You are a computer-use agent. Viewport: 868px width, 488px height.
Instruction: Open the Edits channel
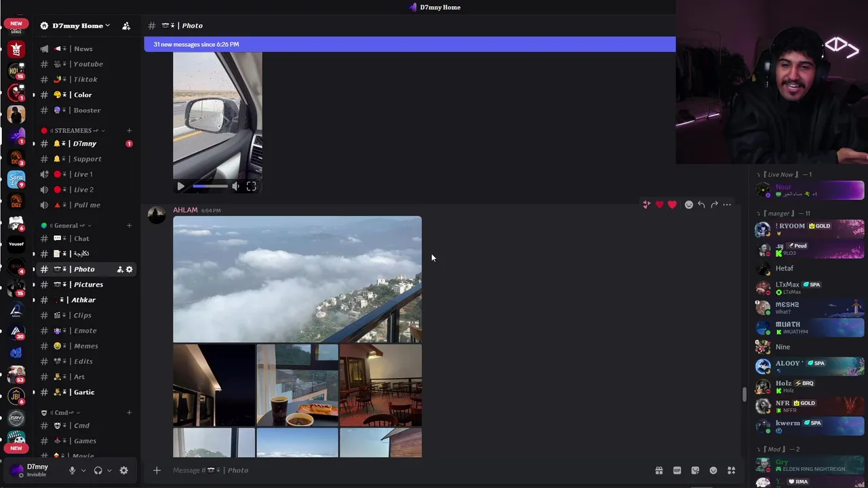(x=83, y=361)
